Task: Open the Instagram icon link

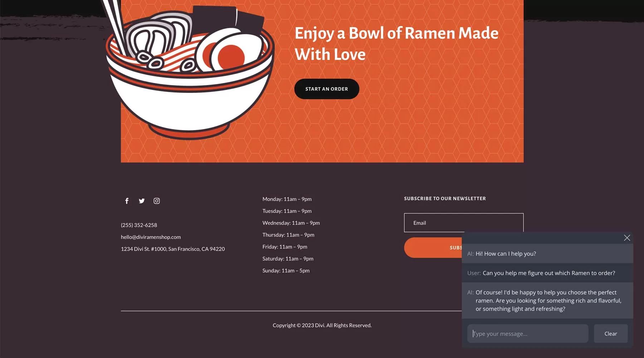Action: coord(157,201)
